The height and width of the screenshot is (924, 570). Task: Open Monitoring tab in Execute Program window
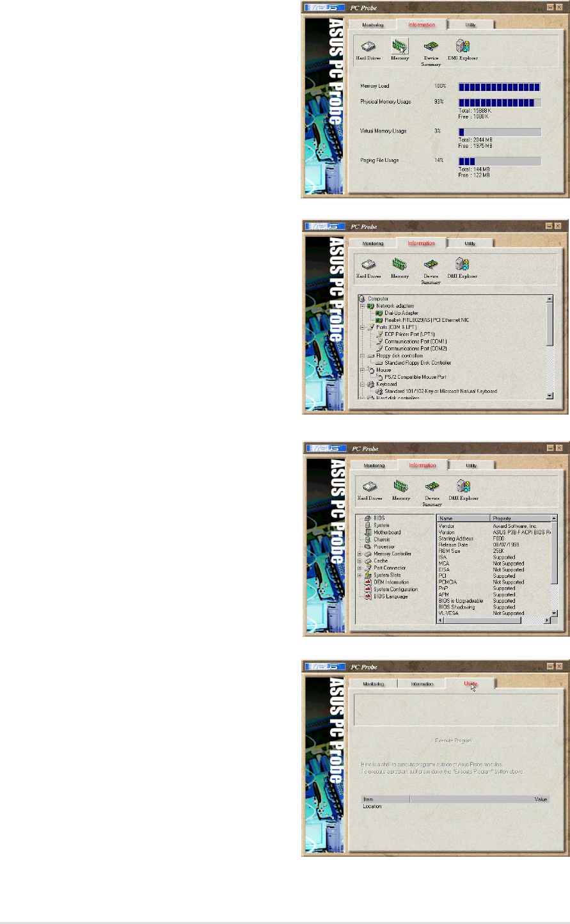click(x=373, y=684)
